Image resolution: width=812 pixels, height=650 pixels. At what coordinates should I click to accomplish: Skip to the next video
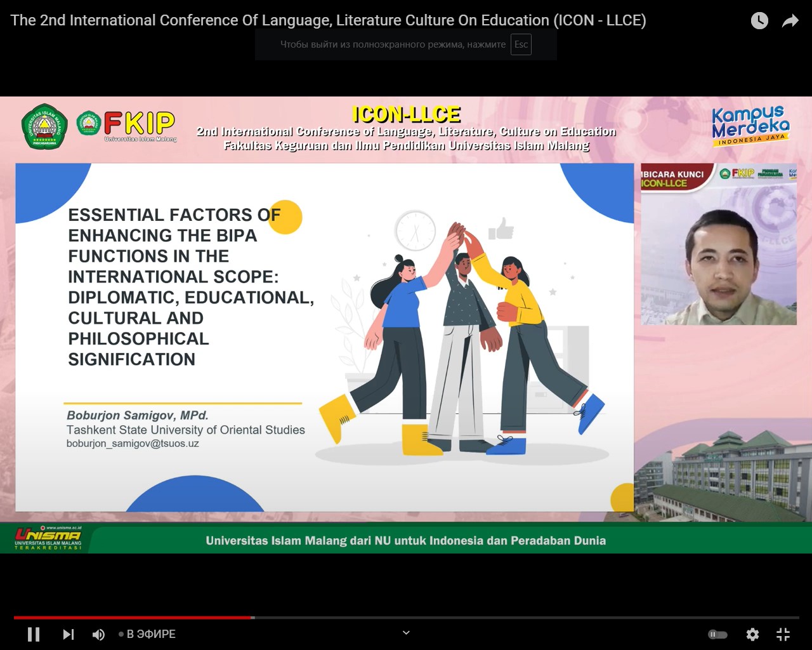69,634
